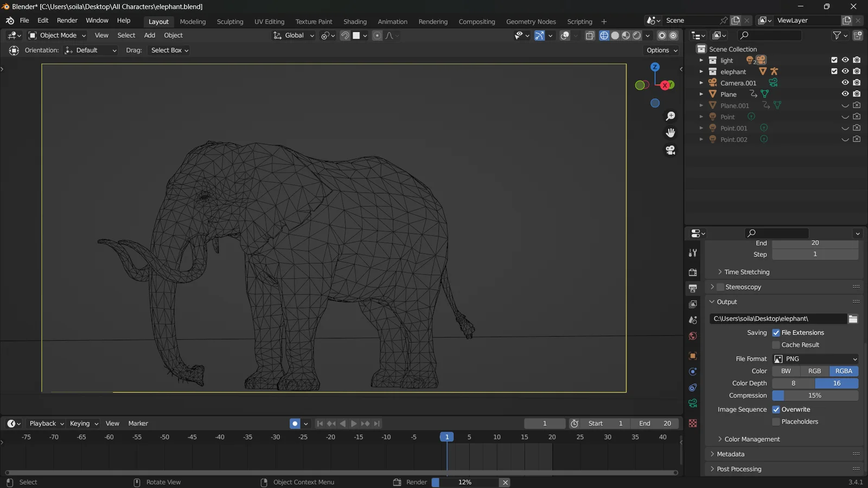The height and width of the screenshot is (488, 868).
Task: Enable the Placeholders checkbox
Action: 776,421
